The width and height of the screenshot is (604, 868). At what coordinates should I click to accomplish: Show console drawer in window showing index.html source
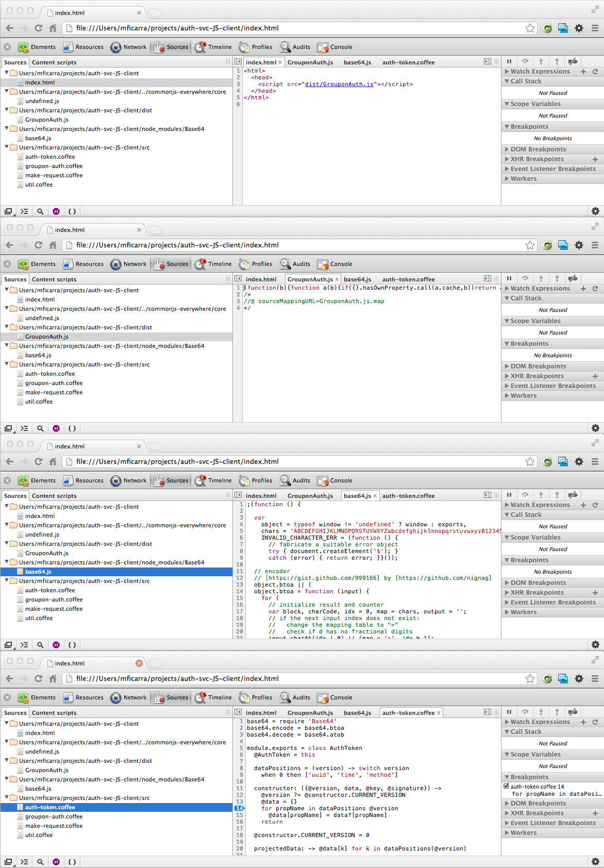(24, 211)
